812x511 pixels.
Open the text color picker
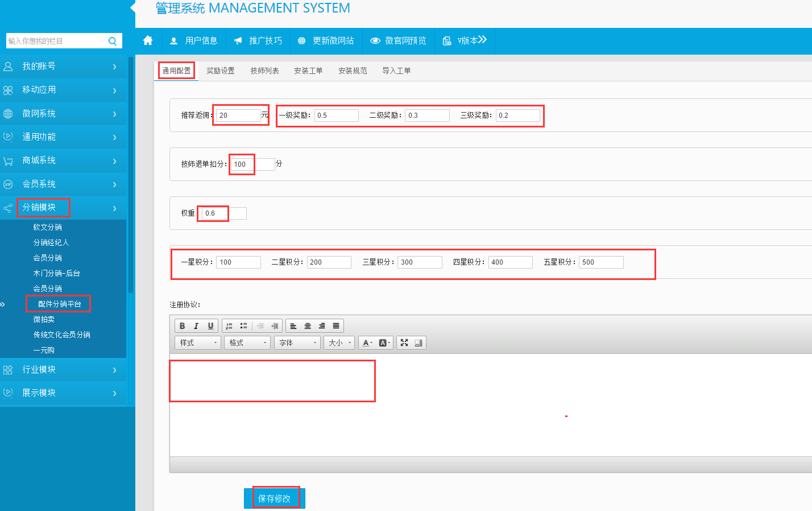click(367, 343)
